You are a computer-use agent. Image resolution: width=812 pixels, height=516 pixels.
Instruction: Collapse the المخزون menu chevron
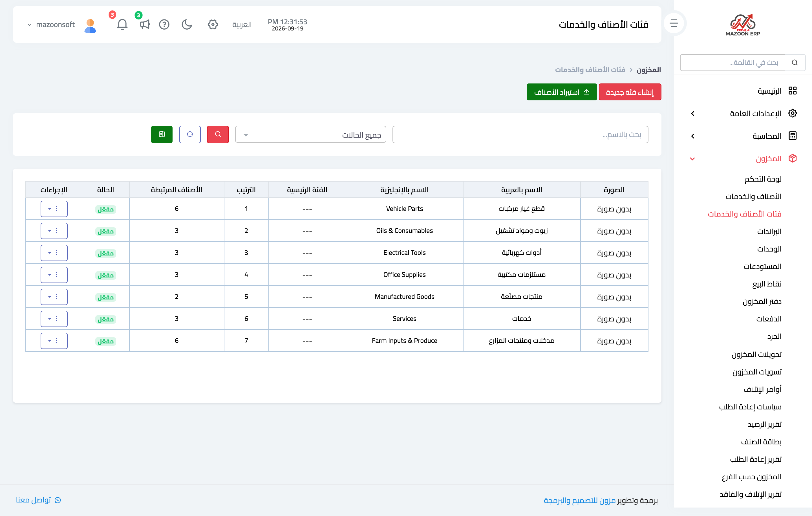coord(692,159)
